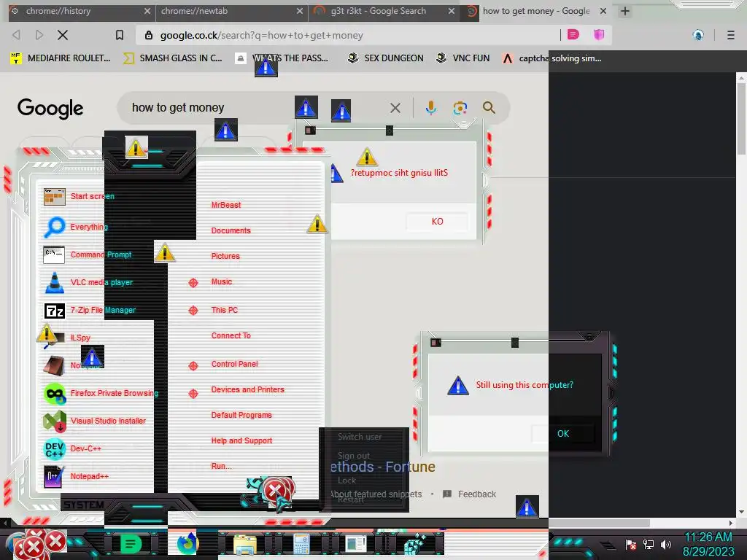
Task: Stop loading the page
Action: click(63, 35)
